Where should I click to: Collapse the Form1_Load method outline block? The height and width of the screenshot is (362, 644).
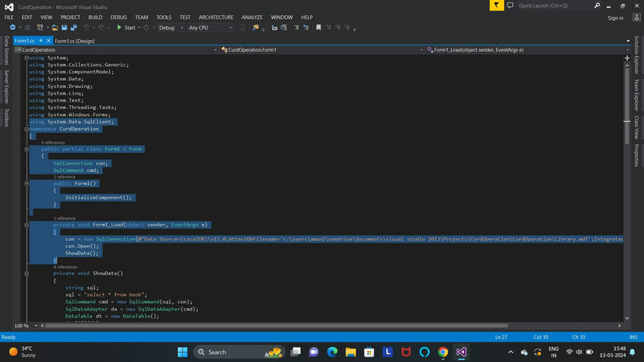click(x=27, y=225)
